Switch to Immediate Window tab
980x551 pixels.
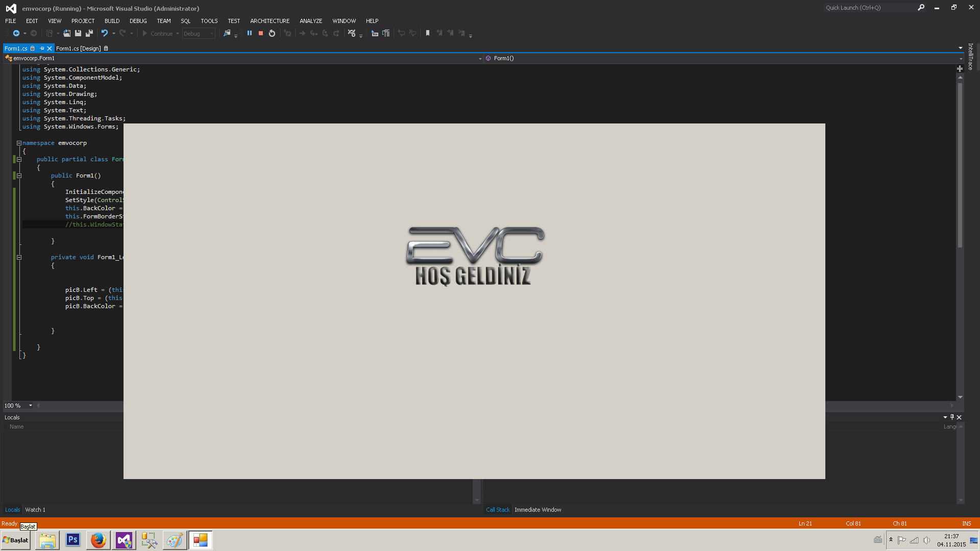point(537,510)
